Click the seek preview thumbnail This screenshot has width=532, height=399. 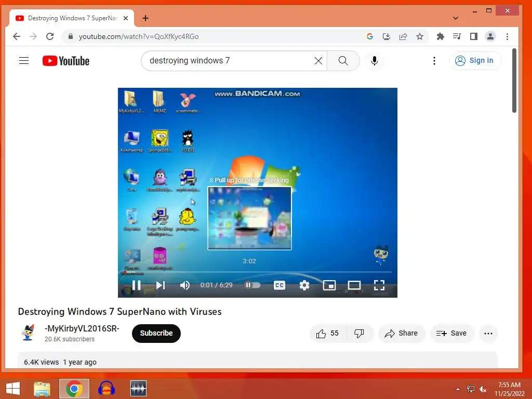[x=249, y=218]
